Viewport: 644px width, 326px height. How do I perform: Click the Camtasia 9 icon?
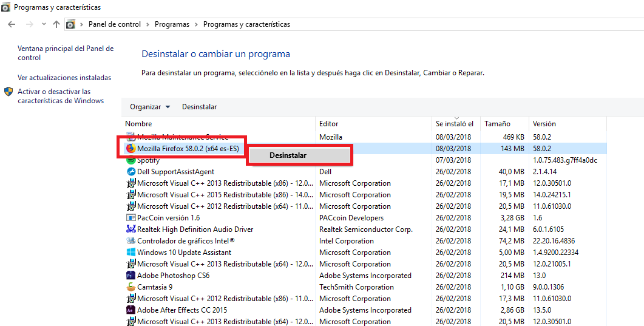click(130, 287)
